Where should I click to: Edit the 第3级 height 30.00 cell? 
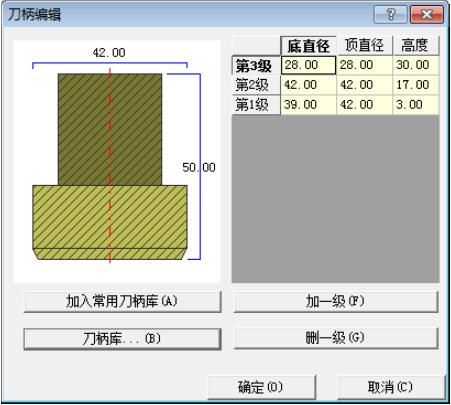click(x=416, y=65)
